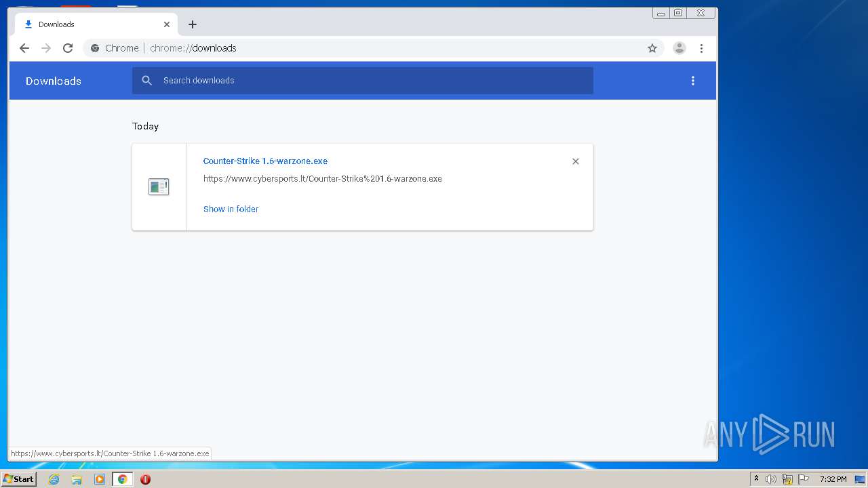868x488 pixels.
Task: Launch Internet Explorer from the taskbar
Action: click(x=54, y=479)
